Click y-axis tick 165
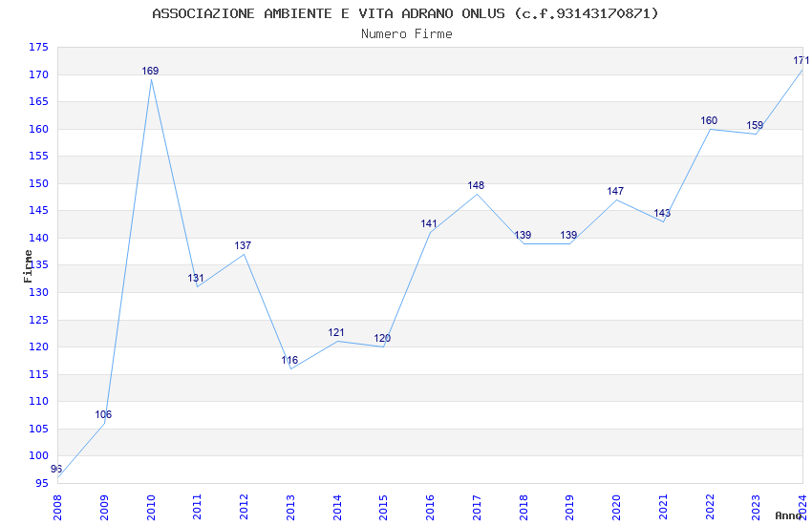Screen dimensions: 812x525 point(38,102)
